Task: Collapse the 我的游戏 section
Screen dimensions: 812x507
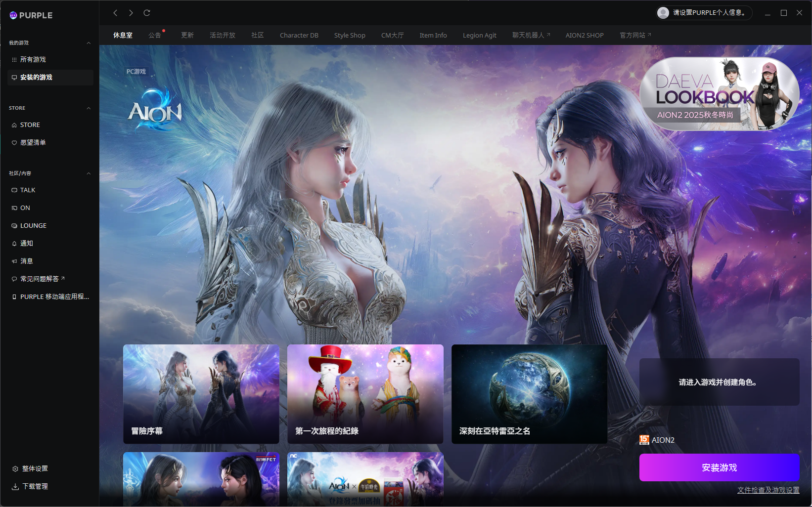Action: [x=89, y=43]
